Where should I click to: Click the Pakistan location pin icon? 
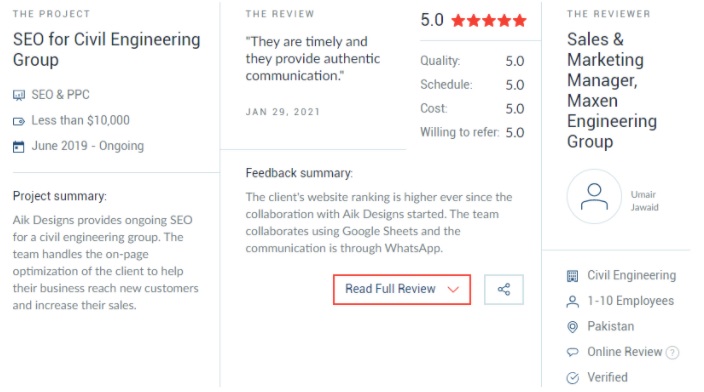pos(572,326)
